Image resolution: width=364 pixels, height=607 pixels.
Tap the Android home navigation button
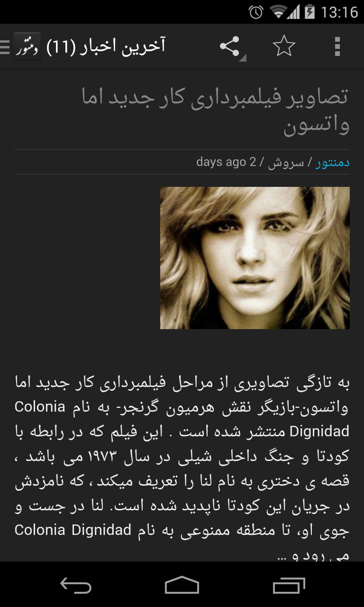[182, 585]
